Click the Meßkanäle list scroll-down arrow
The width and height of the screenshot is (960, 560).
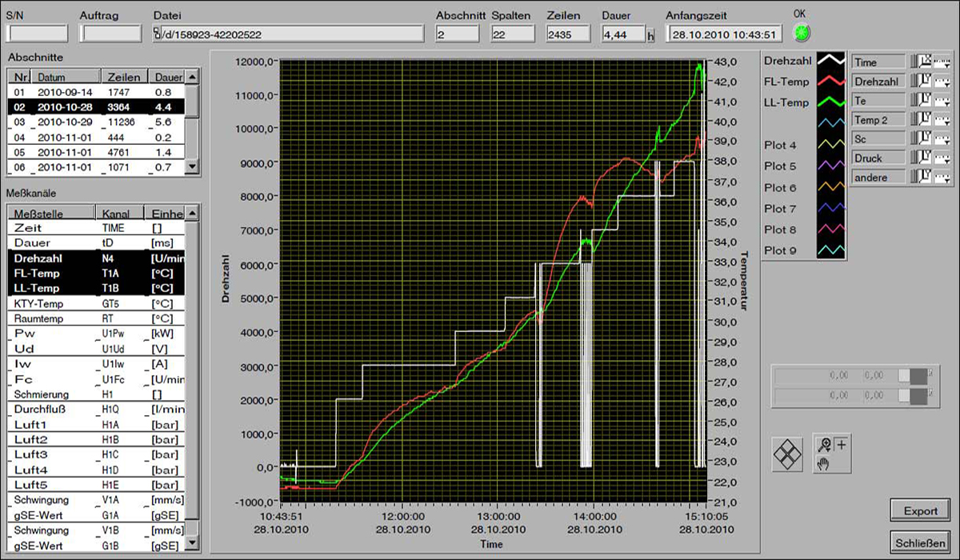click(190, 544)
